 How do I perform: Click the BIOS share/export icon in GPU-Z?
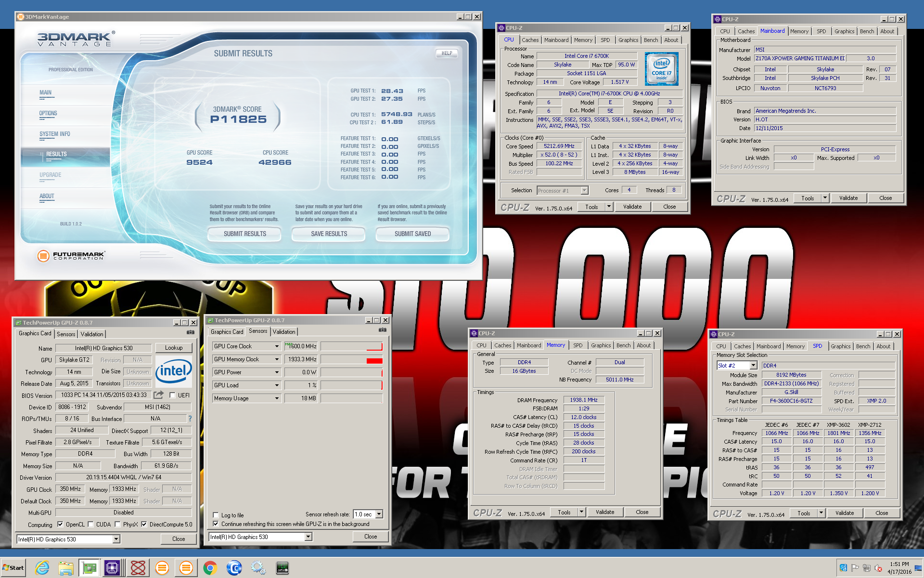(x=158, y=395)
